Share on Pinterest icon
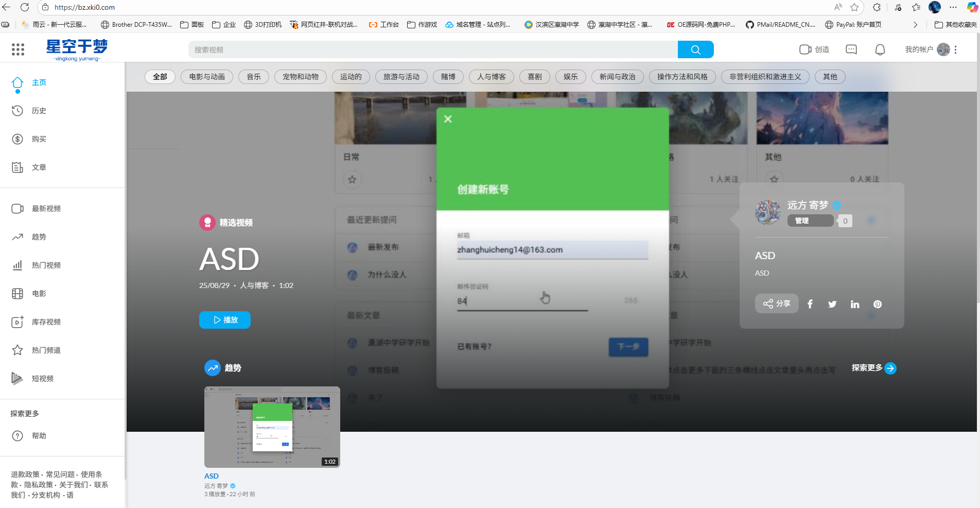 [878, 304]
